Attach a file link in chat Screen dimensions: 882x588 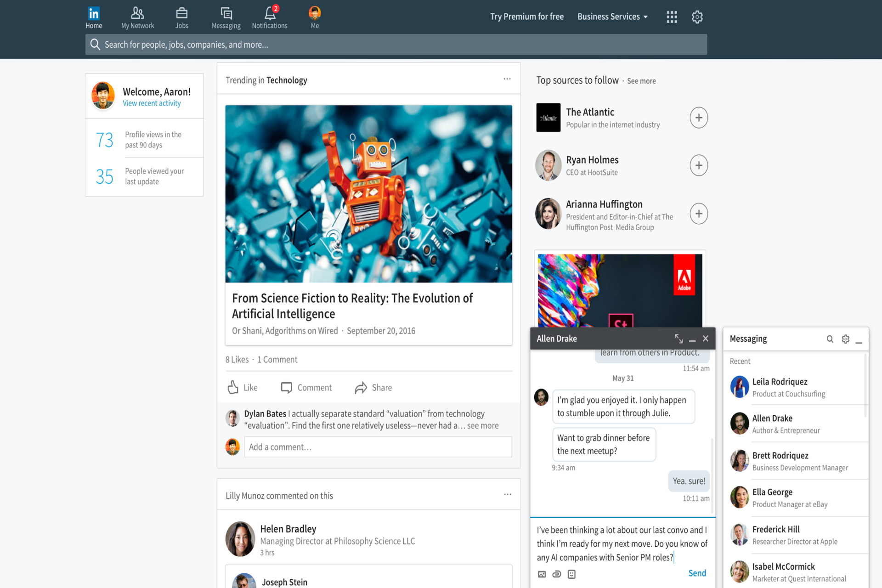[557, 574]
